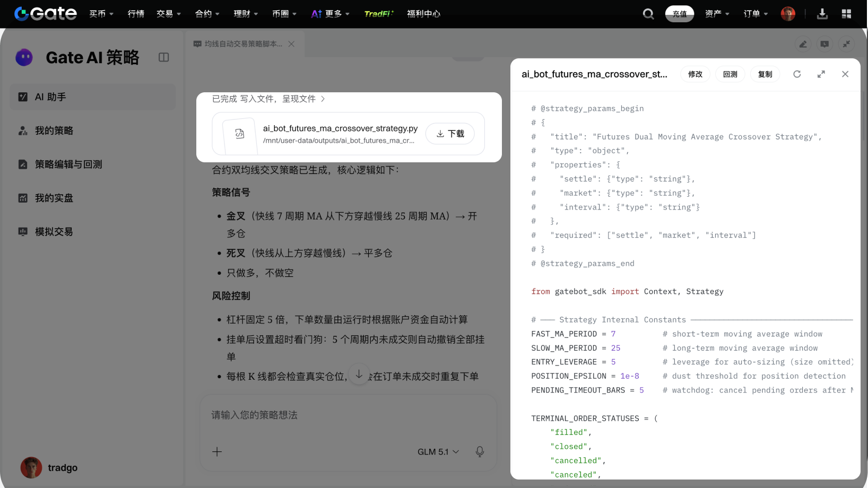The width and height of the screenshot is (868, 488).
Task: Click tradgo user avatar at bottom
Action: point(31,468)
